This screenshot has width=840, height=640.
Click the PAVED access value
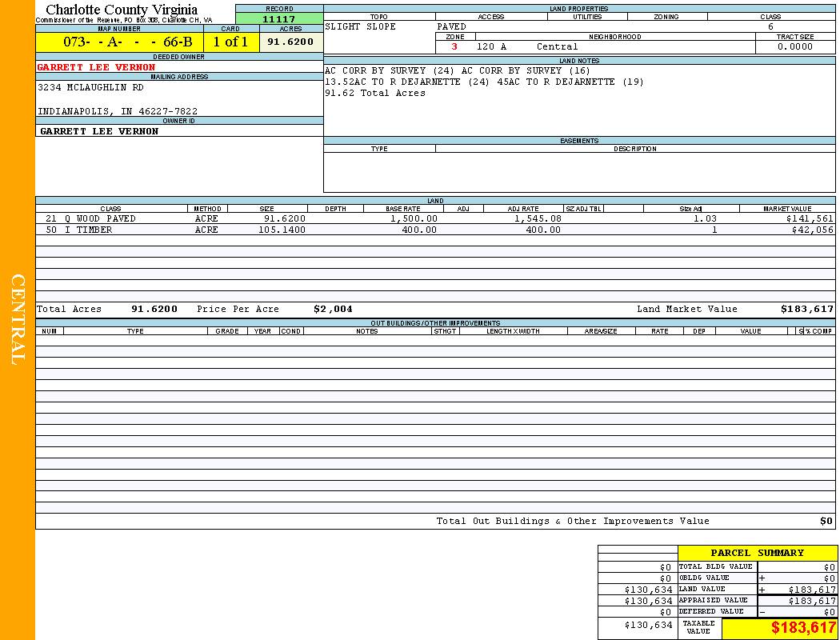(452, 26)
